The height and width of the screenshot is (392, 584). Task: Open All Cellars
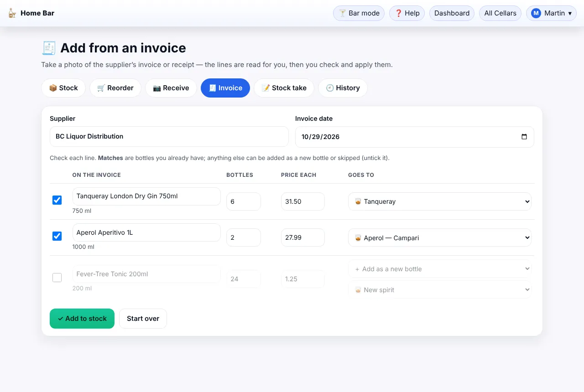point(500,13)
